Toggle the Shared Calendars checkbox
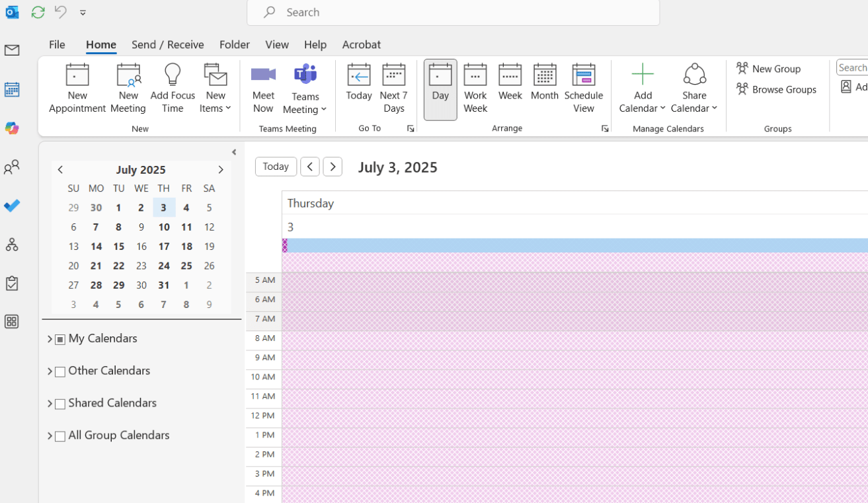 (x=60, y=405)
